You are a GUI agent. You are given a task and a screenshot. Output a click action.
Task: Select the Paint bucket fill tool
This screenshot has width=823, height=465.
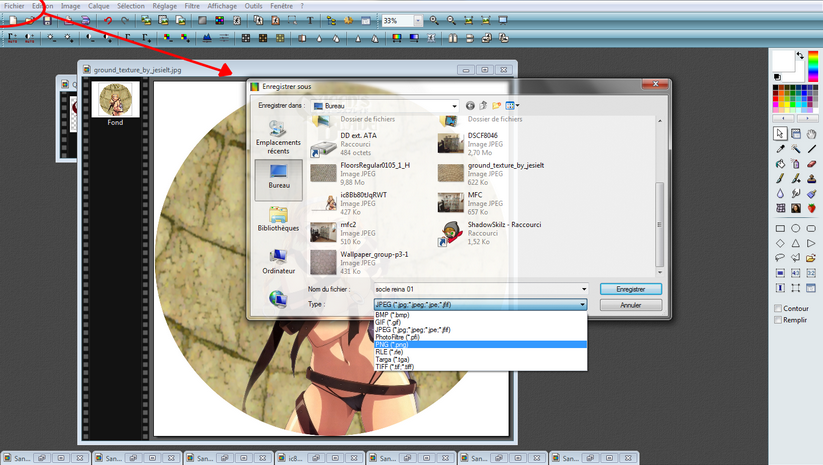click(780, 164)
